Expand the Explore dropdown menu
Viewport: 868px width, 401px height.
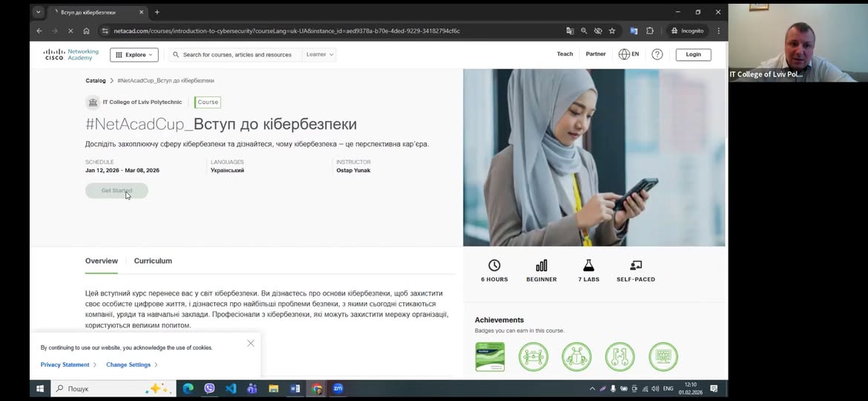point(134,54)
